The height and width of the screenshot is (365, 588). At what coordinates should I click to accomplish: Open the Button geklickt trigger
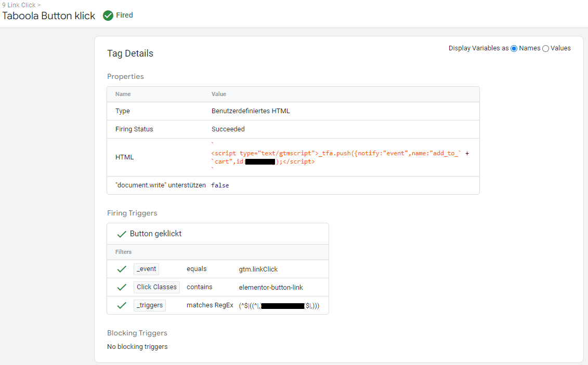[x=155, y=234]
